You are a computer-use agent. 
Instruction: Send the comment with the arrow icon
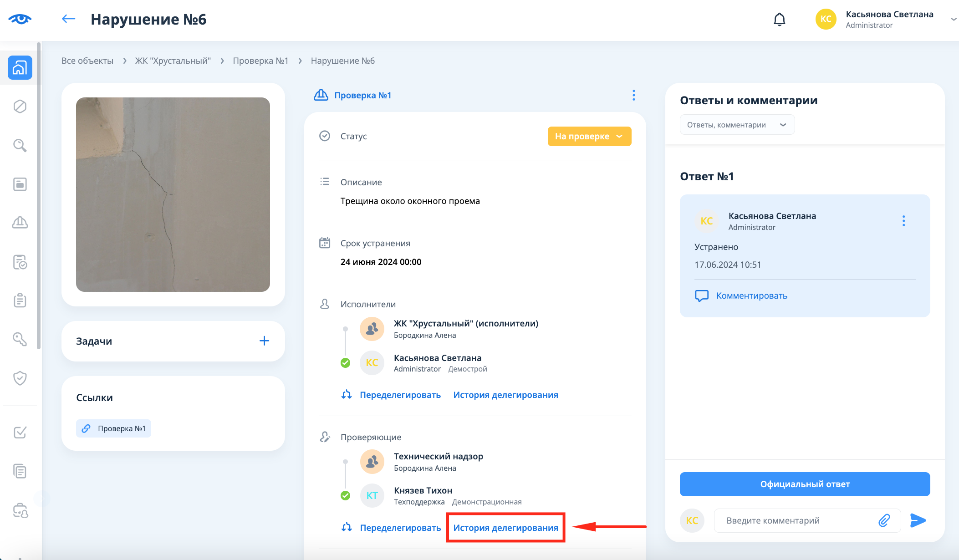tap(918, 520)
